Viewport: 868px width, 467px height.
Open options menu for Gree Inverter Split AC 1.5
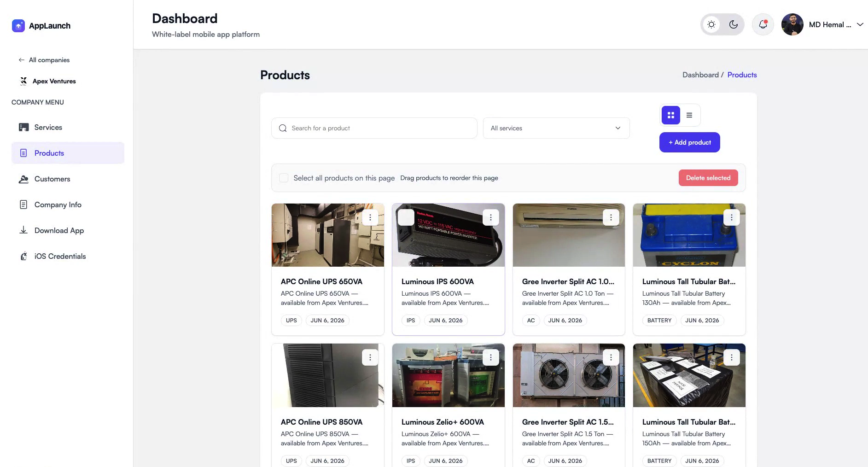pos(611,357)
